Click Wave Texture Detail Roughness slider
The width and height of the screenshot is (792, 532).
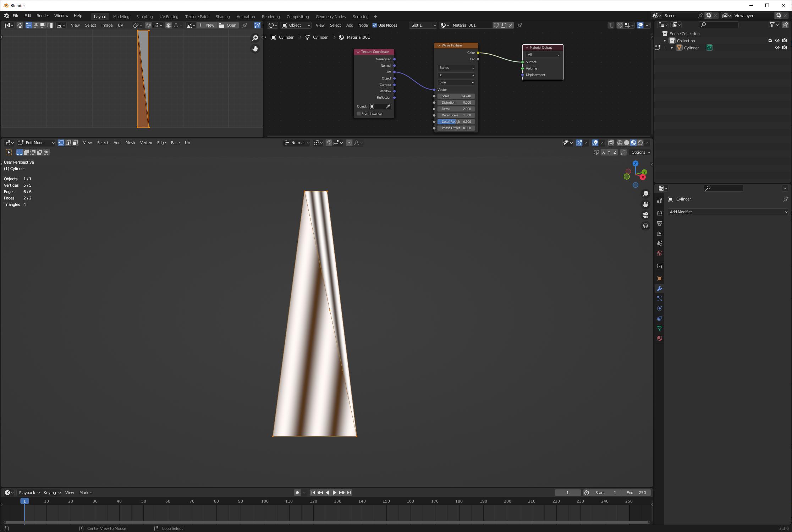456,122
